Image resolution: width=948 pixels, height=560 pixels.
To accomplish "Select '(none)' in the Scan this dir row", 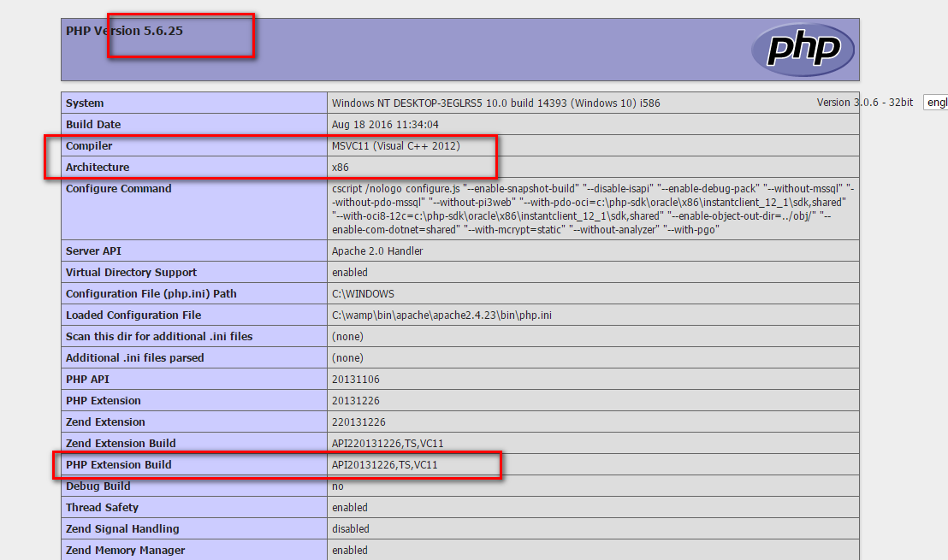I will [347, 337].
